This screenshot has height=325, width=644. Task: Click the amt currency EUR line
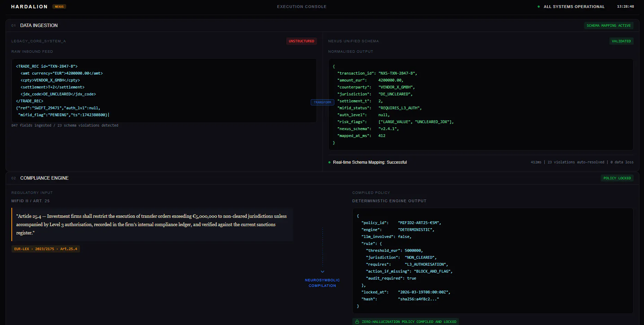[x=62, y=73]
